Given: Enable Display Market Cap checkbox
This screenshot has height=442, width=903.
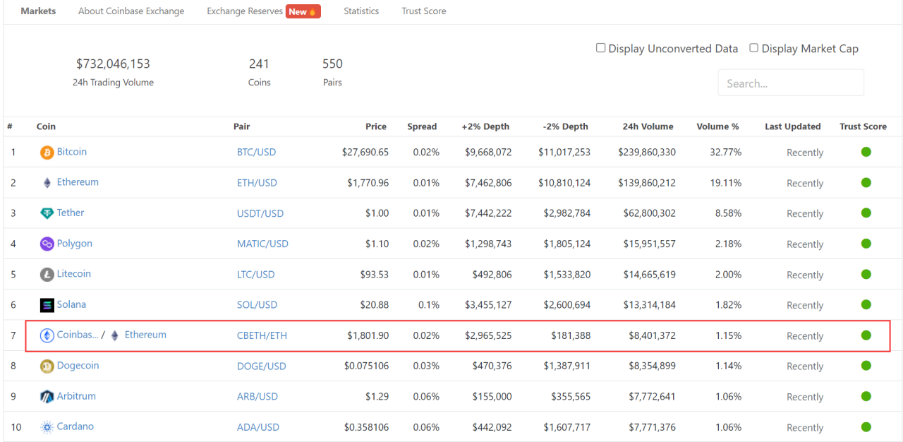Looking at the screenshot, I should click(x=754, y=48).
